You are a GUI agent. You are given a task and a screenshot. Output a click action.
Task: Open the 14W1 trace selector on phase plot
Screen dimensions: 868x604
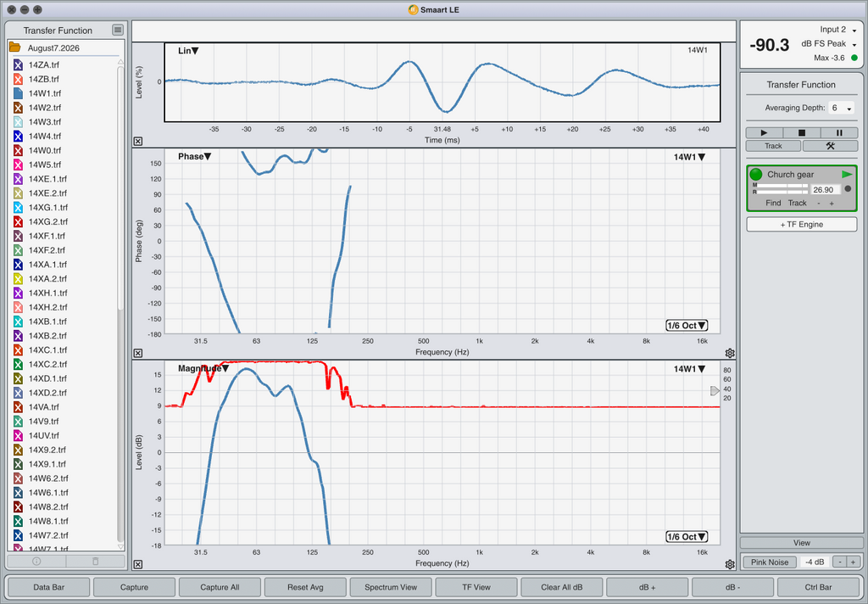[x=689, y=157]
